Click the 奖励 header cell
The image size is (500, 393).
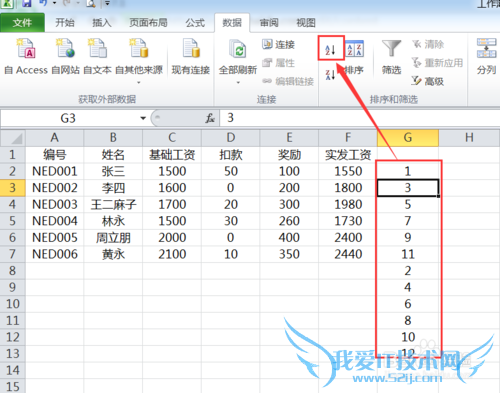click(x=289, y=155)
